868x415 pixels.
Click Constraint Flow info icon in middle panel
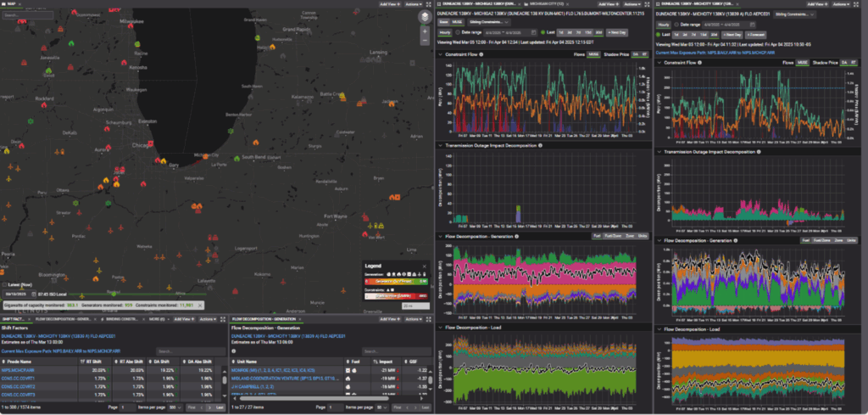tap(483, 54)
